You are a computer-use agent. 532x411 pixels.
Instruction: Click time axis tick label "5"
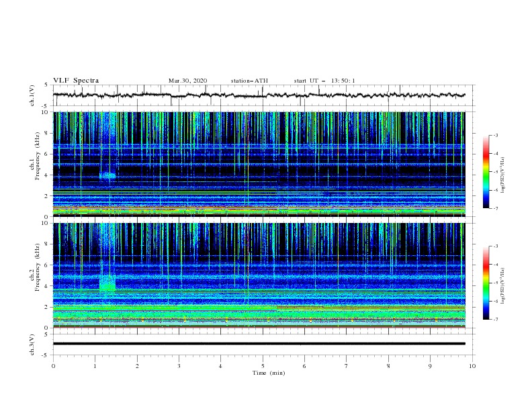[263, 366]
